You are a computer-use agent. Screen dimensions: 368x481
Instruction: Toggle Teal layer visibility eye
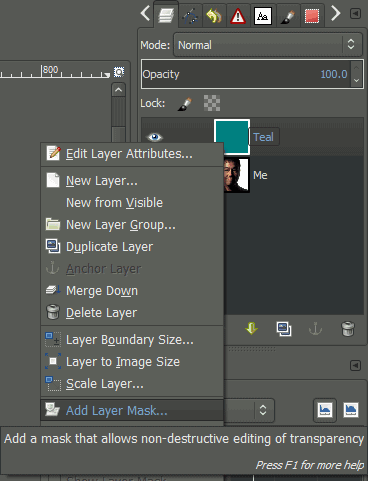coord(154,137)
